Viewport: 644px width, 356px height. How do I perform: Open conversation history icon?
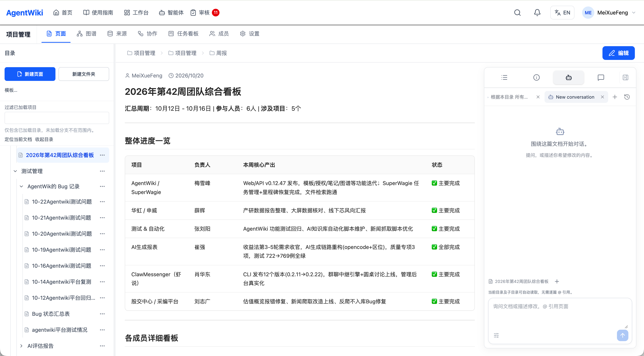pyautogui.click(x=627, y=97)
